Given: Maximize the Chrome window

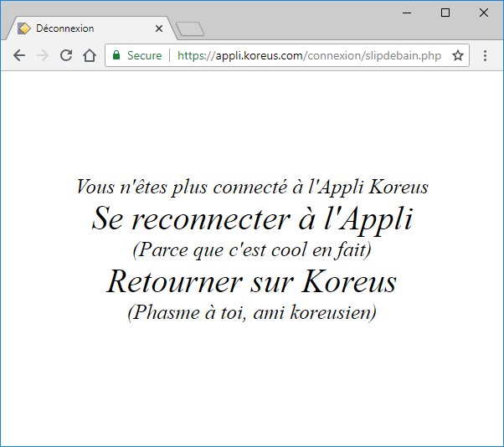Looking at the screenshot, I should point(445,12).
